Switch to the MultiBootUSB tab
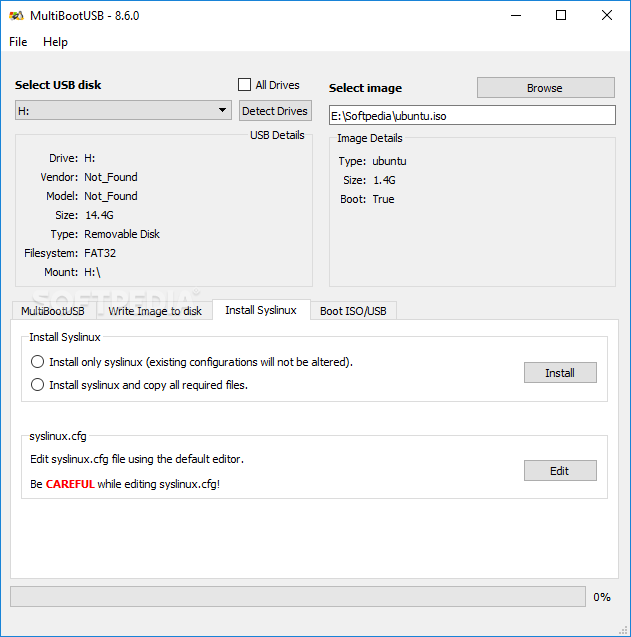This screenshot has height=637, width=631. [53, 311]
